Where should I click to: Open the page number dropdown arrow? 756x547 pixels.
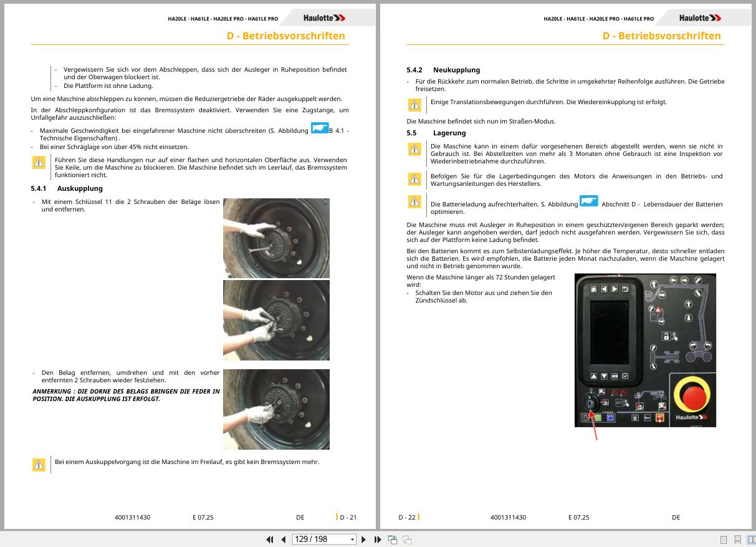pyautogui.click(x=352, y=540)
